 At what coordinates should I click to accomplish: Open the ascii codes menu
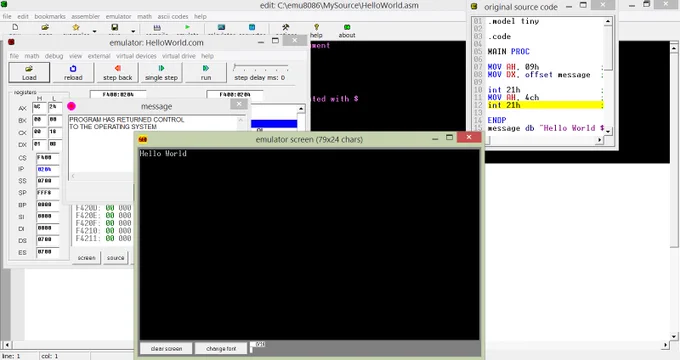(173, 16)
